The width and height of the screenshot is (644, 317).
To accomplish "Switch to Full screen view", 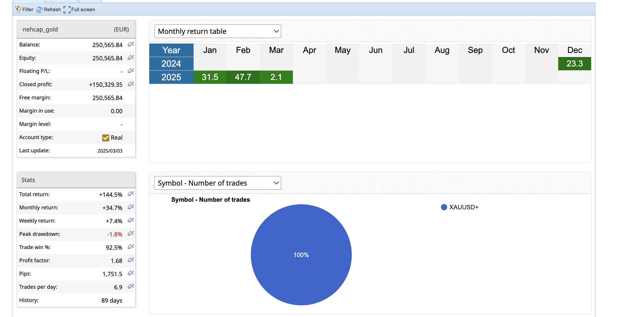I will pos(79,9).
